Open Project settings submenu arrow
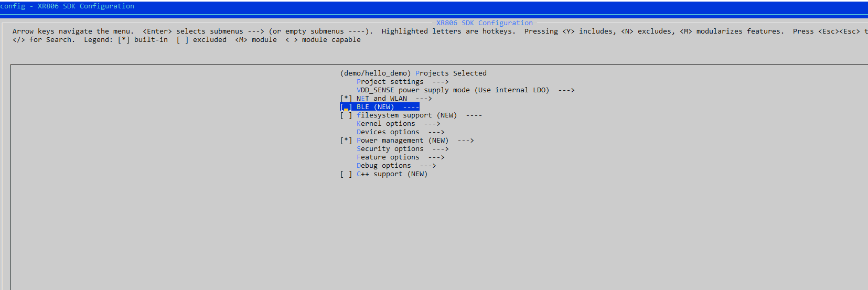The height and width of the screenshot is (290, 868). click(x=441, y=82)
